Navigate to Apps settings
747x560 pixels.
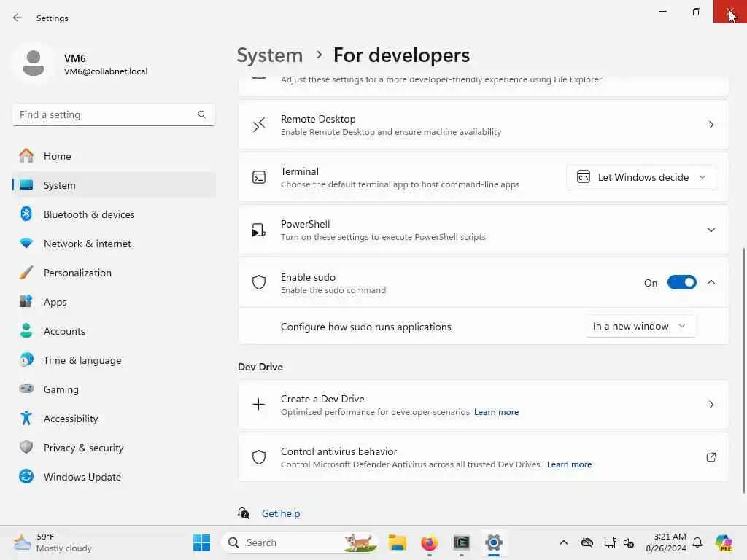(113, 302)
